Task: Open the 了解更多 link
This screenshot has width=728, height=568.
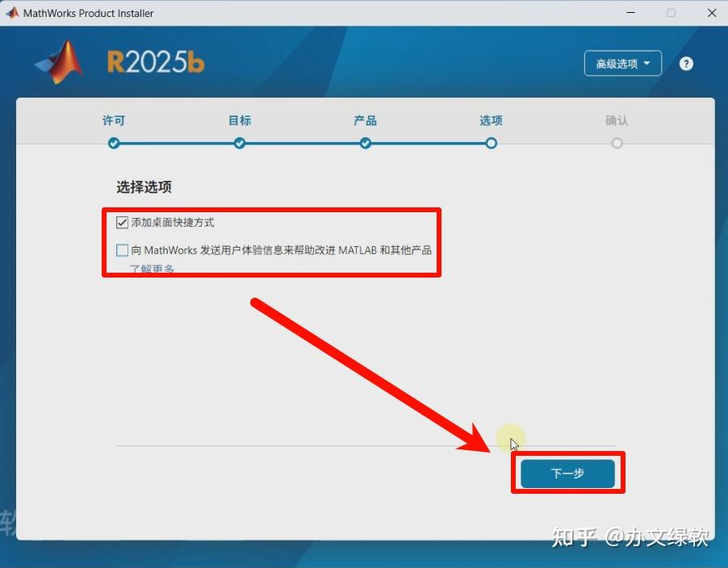Action: click(152, 269)
